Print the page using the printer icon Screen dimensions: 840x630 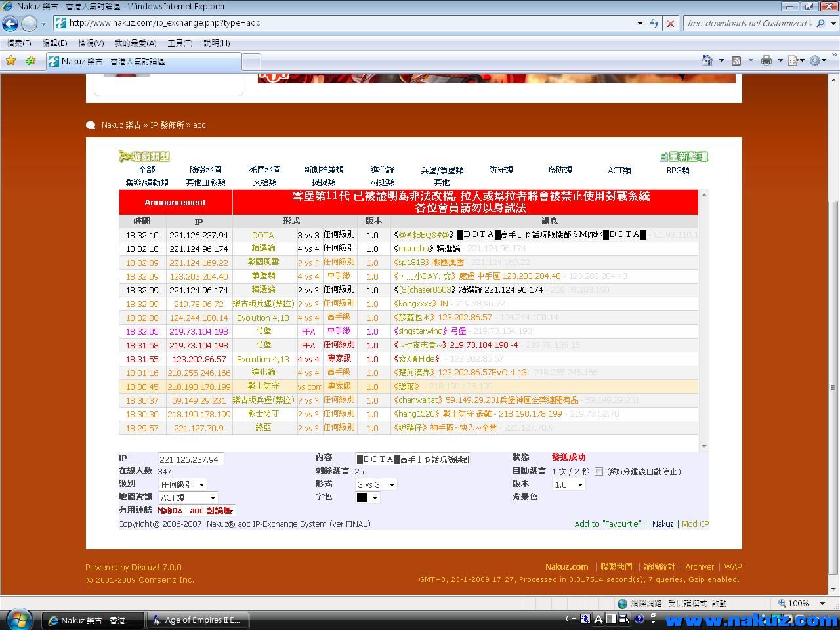(766, 60)
